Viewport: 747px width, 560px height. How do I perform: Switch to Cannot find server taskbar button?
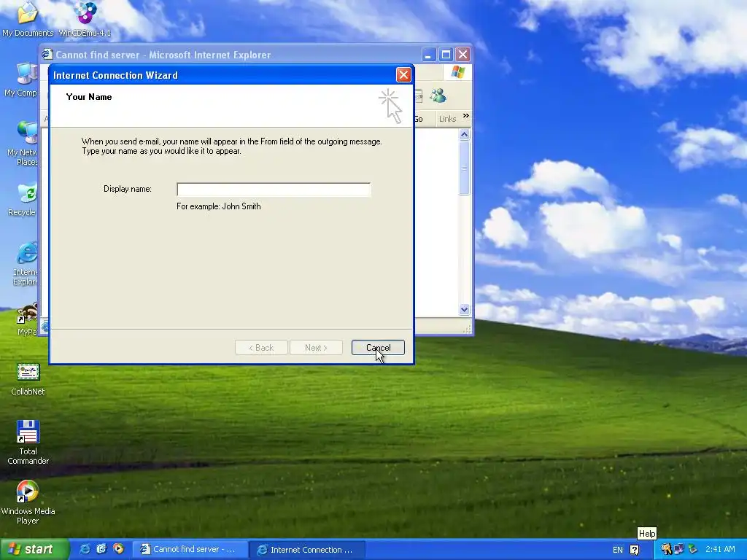point(190,550)
